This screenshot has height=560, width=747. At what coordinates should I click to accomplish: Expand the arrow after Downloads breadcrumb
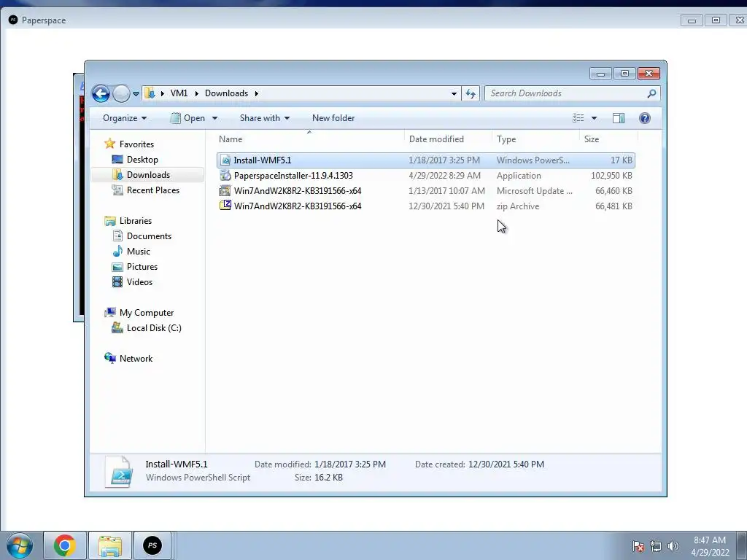pos(256,93)
